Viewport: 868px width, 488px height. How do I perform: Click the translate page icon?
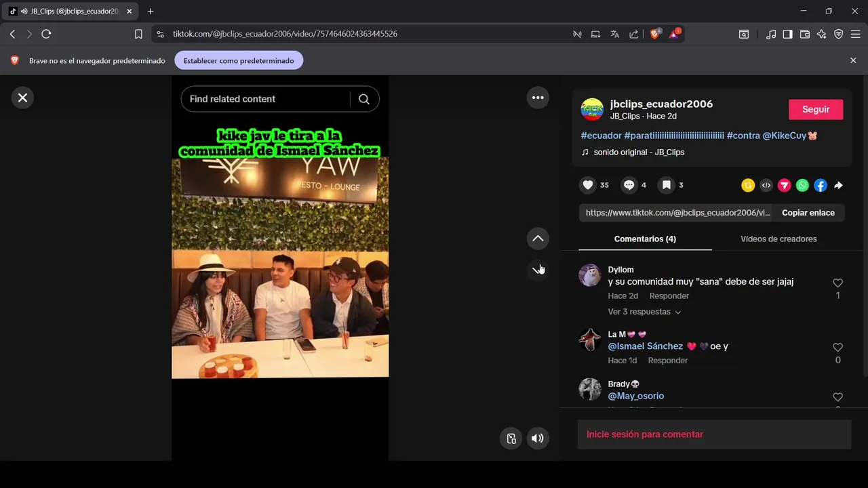614,34
